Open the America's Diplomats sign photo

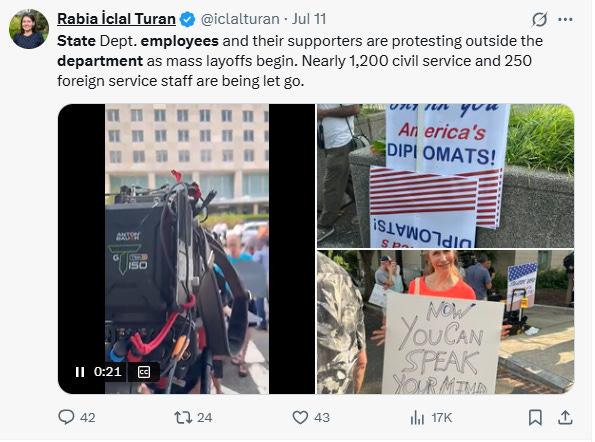[x=445, y=176]
